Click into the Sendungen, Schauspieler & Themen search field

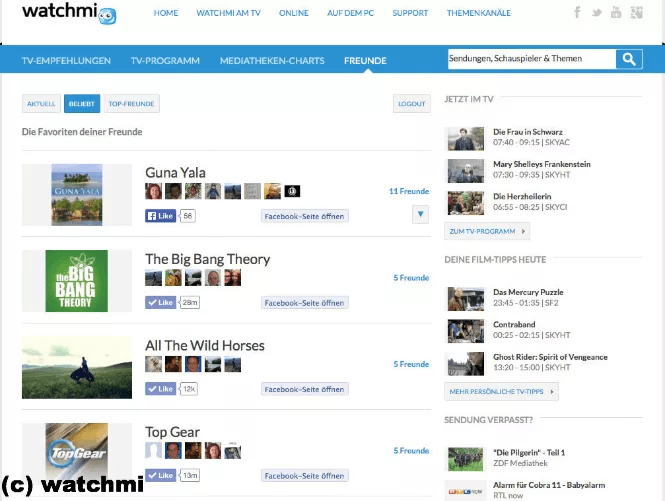point(532,59)
